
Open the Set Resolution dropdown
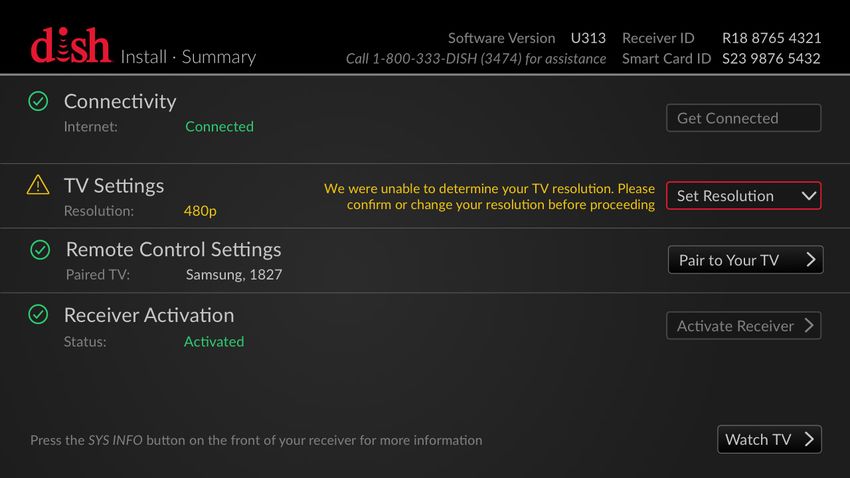tap(744, 196)
